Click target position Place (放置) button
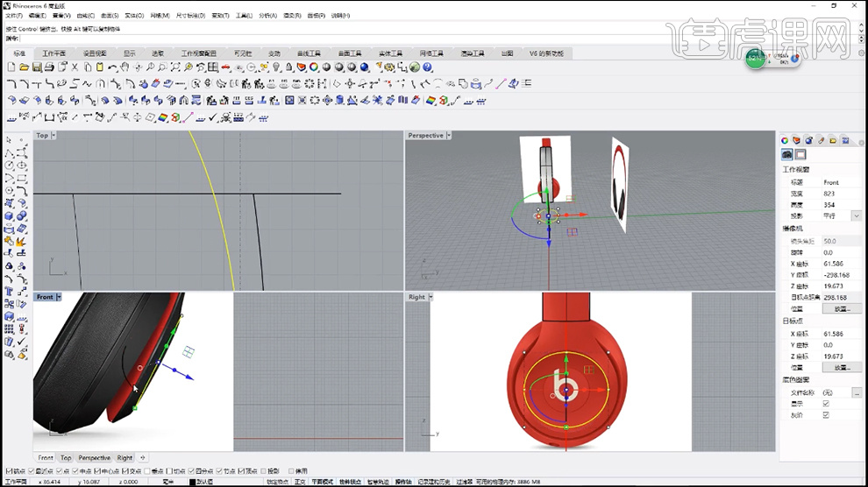This screenshot has width=868, height=487. click(x=842, y=368)
